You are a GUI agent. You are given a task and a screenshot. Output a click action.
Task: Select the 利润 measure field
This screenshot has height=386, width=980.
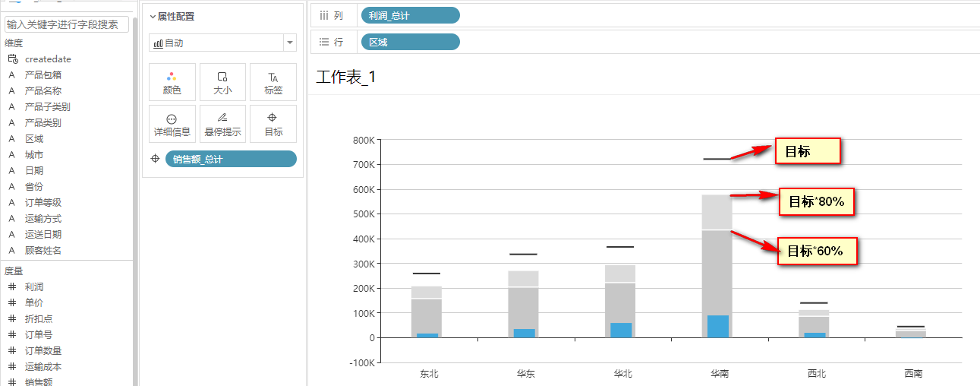[34, 286]
